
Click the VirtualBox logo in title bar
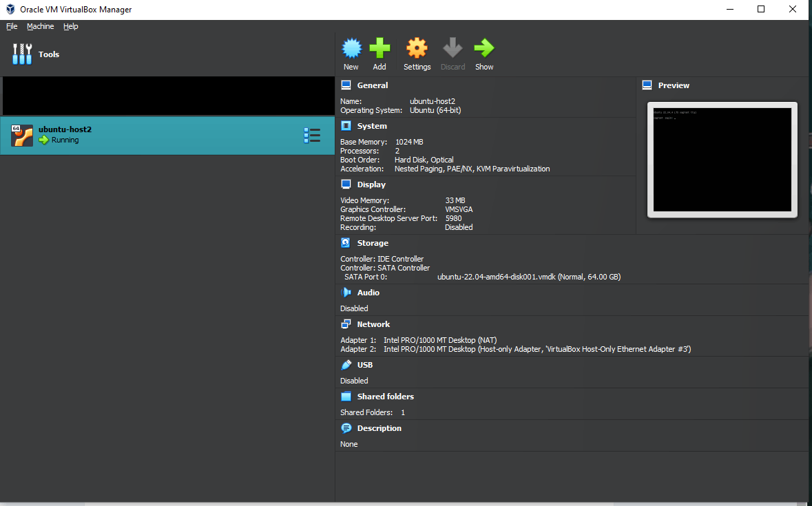10,10
